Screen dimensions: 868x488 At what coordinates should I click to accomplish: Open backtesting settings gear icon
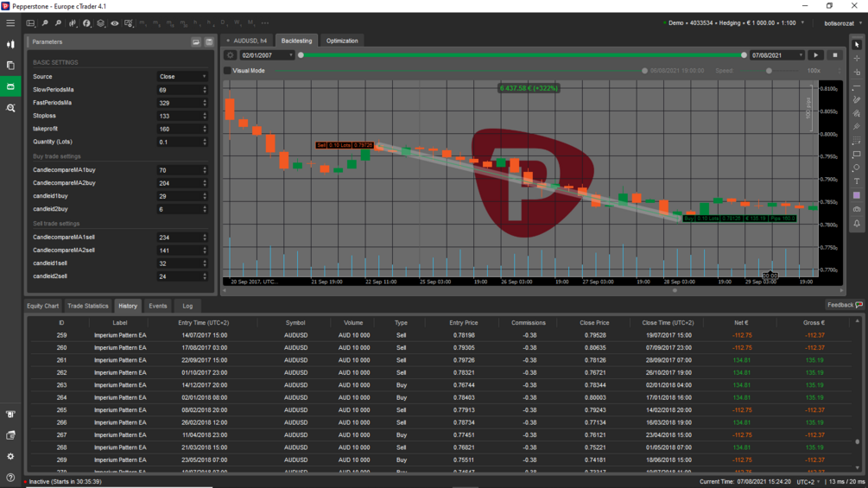[231, 55]
